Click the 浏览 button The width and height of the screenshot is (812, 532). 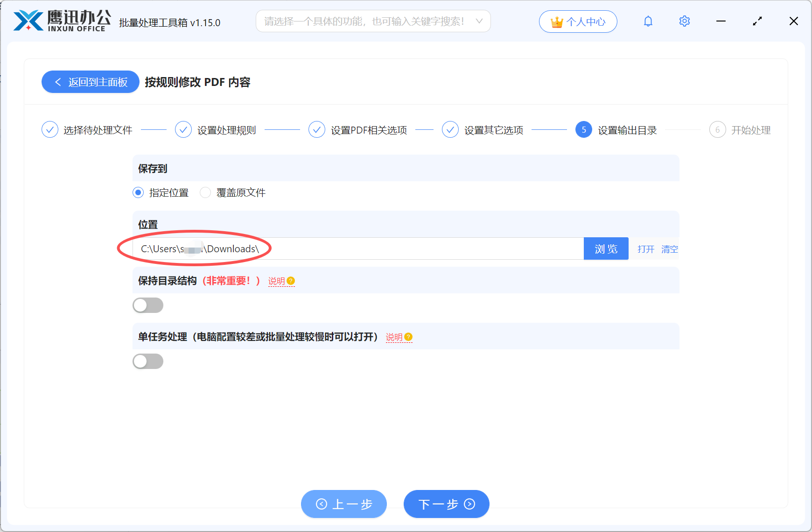[x=606, y=248]
